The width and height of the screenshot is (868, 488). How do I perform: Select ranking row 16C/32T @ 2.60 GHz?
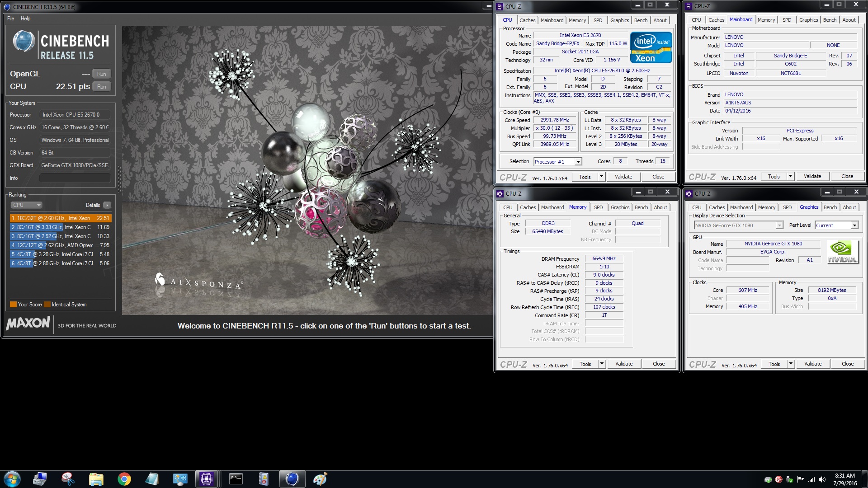click(x=61, y=218)
